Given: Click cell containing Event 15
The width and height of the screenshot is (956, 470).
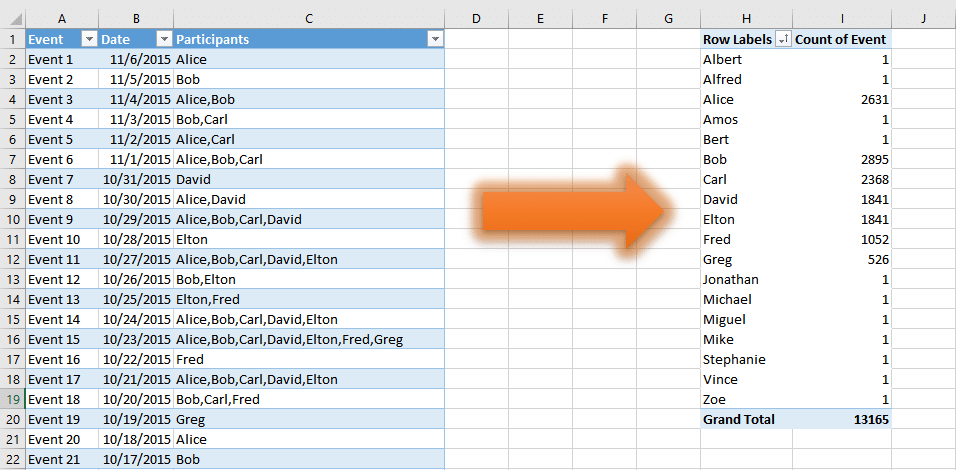Looking at the screenshot, I should point(62,339).
